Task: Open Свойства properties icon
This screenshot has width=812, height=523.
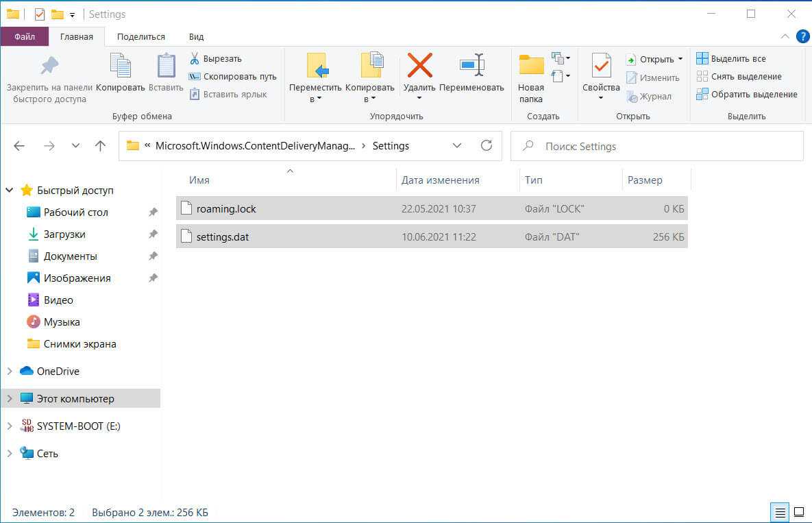Action: [601, 65]
